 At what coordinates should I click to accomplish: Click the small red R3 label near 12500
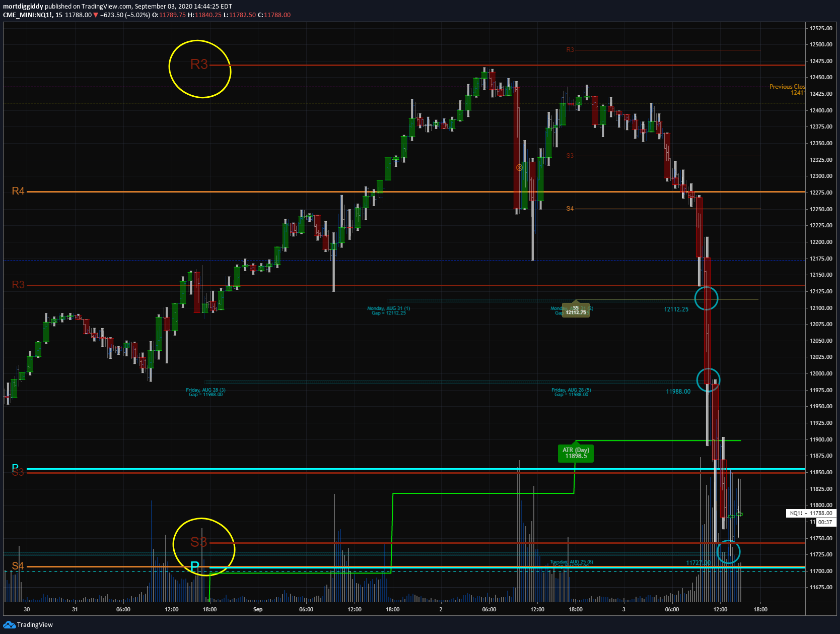pos(570,50)
